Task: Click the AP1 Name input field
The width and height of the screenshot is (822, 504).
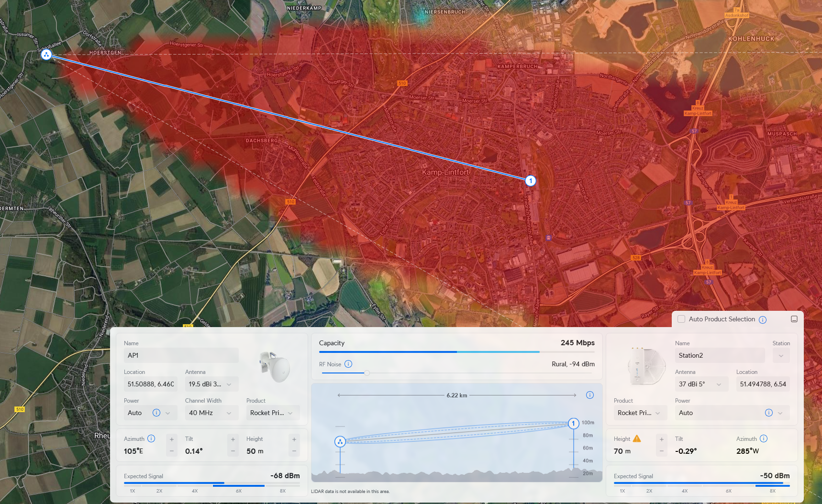Action: tap(181, 355)
